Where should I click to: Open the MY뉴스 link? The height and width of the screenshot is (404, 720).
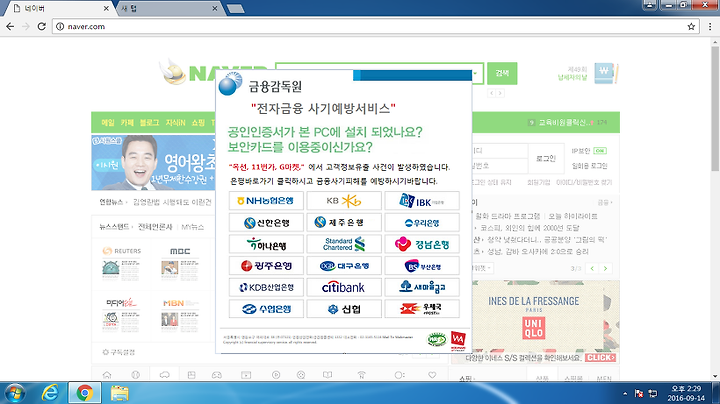192,227
